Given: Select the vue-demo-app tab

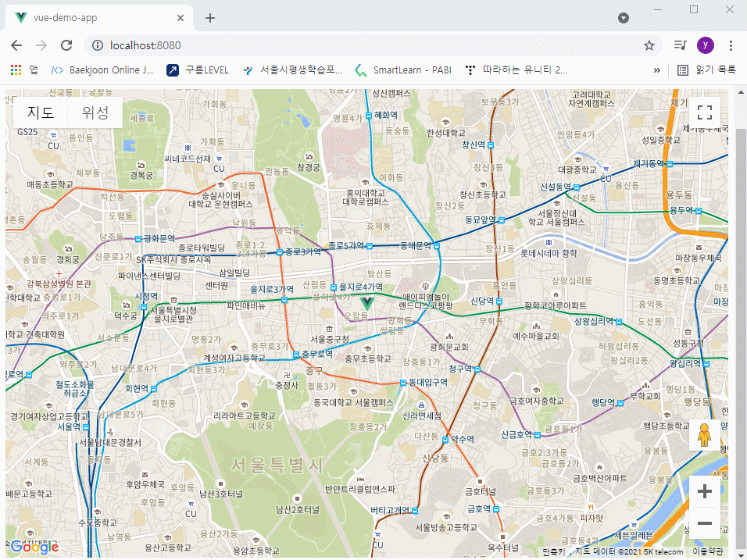Looking at the screenshot, I should [x=99, y=18].
